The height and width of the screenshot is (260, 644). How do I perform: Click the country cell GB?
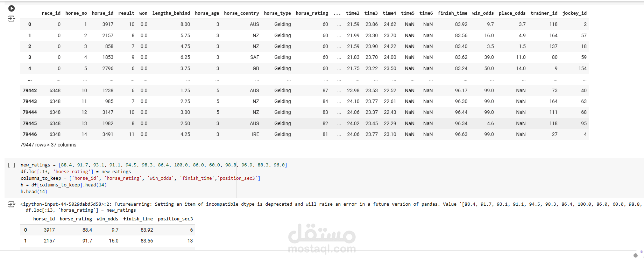point(256,69)
